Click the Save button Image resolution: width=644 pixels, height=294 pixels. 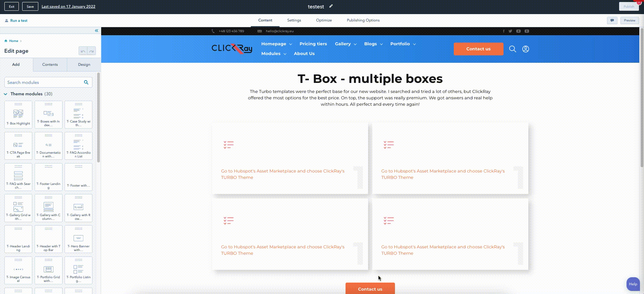(x=30, y=6)
